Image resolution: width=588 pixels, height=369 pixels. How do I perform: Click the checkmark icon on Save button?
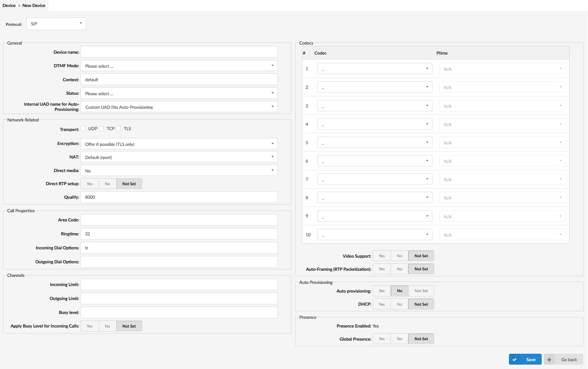click(515, 359)
